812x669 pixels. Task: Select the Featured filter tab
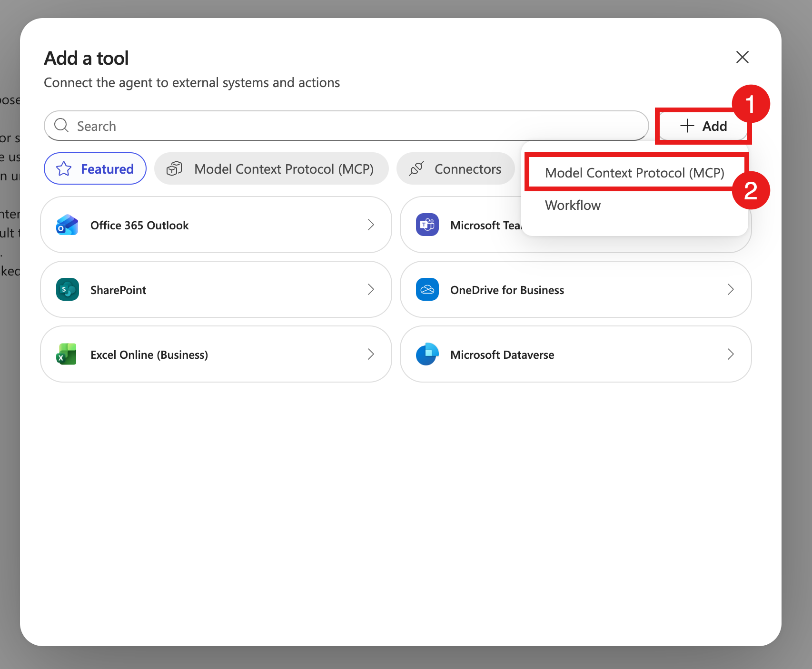point(95,168)
